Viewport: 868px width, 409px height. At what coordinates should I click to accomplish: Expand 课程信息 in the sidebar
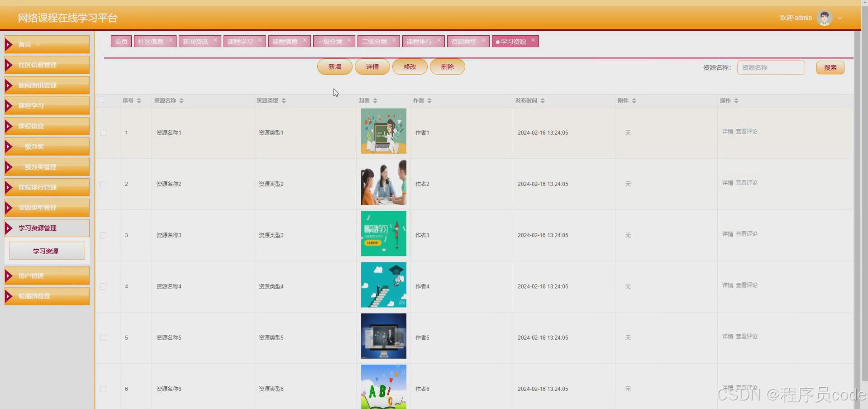point(47,126)
